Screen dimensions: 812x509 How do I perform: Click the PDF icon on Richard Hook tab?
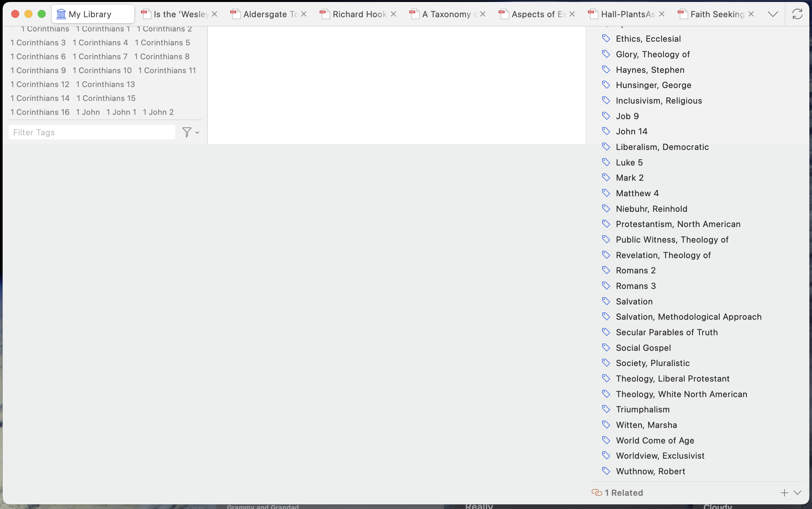click(324, 14)
